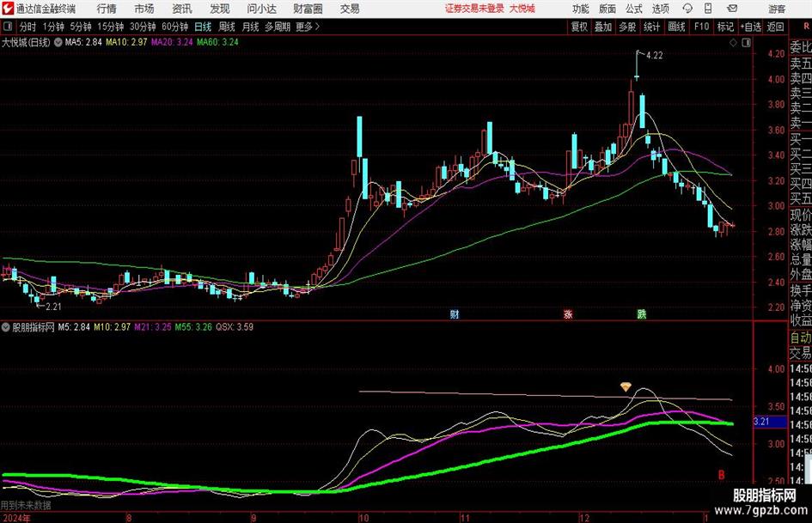The height and width of the screenshot is (523, 812).
Task: Click the orange diamond signal icon
Action: [626, 386]
